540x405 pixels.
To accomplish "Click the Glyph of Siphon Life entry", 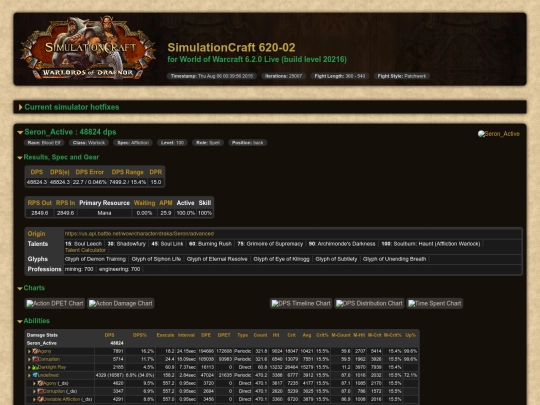I will [156, 259].
